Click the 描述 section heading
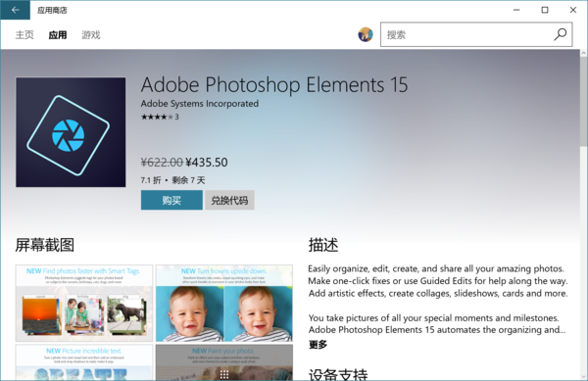This screenshot has height=381, width=588. tap(323, 245)
